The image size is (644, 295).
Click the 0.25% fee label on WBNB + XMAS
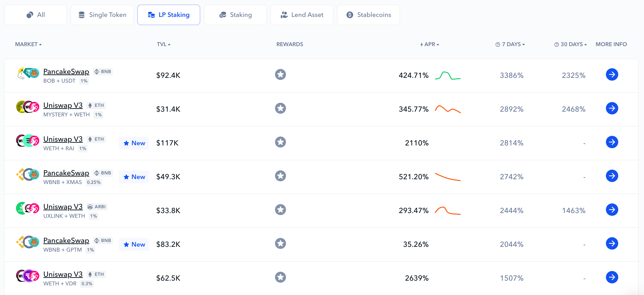tap(94, 182)
